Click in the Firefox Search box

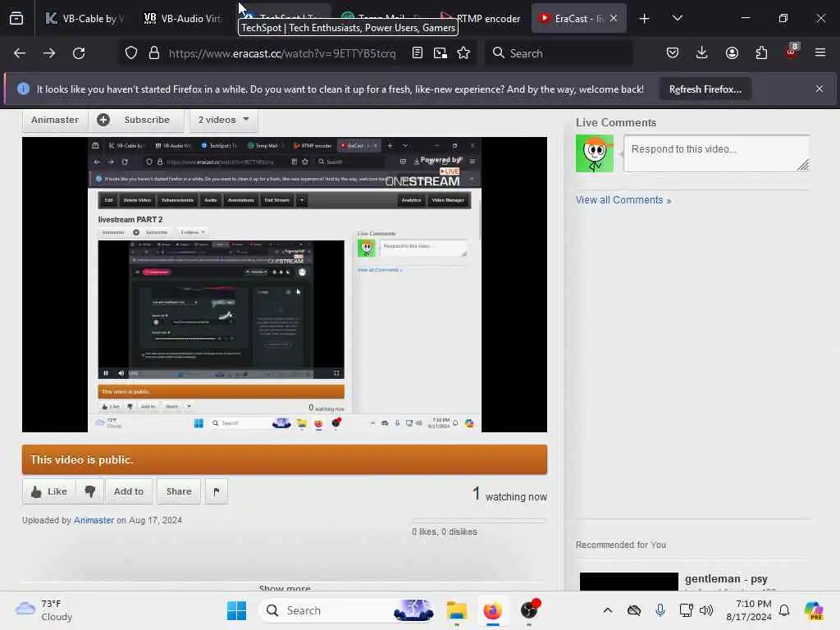(x=559, y=53)
